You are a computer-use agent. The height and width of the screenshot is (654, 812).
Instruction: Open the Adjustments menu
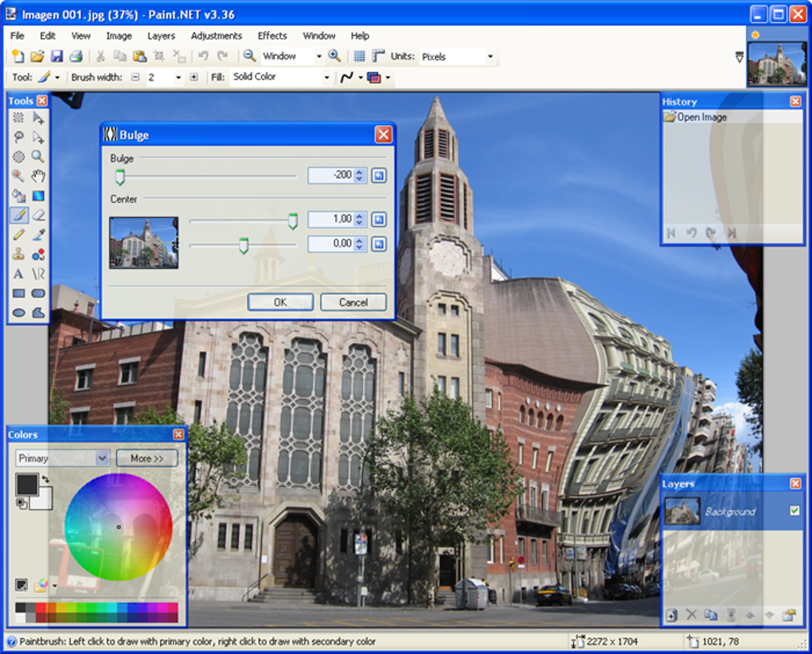pos(216,36)
